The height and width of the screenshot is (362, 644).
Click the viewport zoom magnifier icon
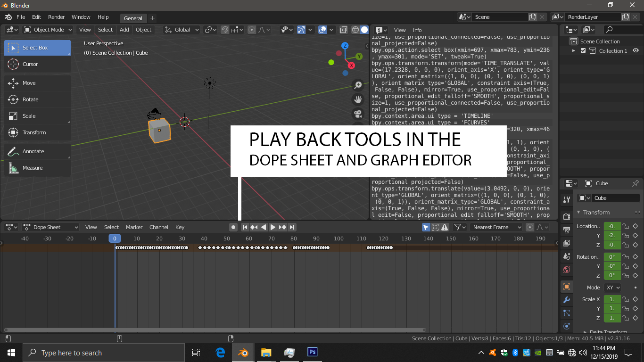point(358,85)
